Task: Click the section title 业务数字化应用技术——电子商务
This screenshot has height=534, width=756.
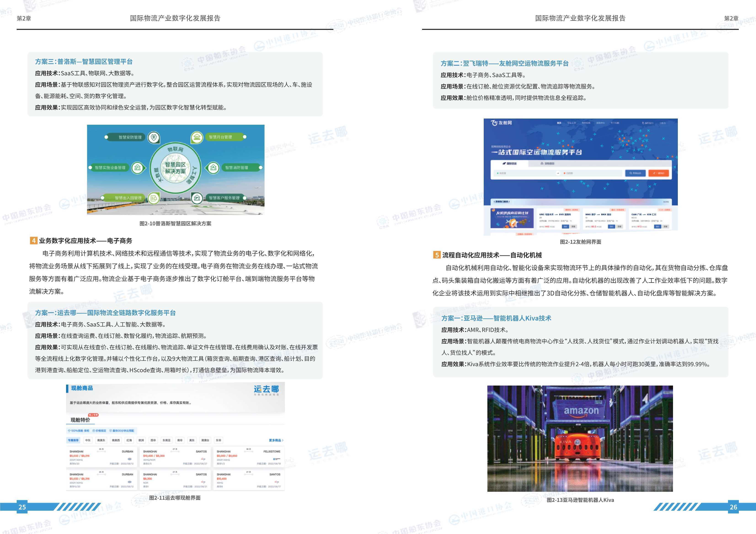Action: 85,241
